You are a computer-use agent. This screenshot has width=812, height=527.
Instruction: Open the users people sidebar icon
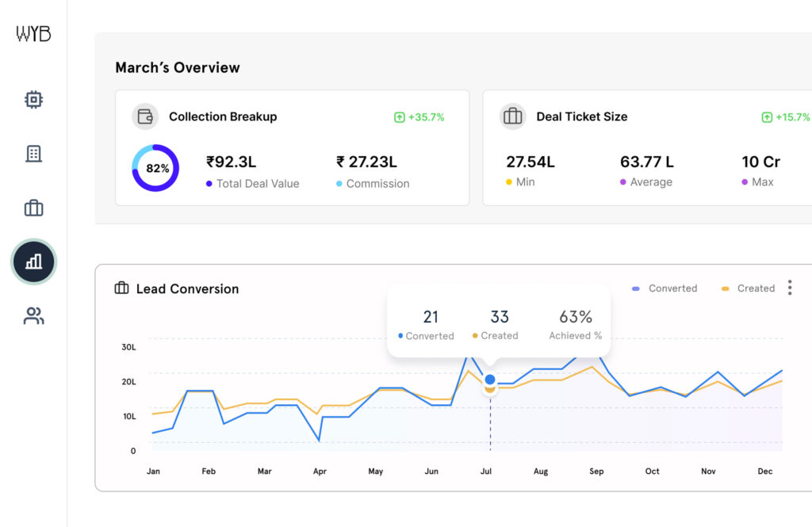tap(33, 316)
